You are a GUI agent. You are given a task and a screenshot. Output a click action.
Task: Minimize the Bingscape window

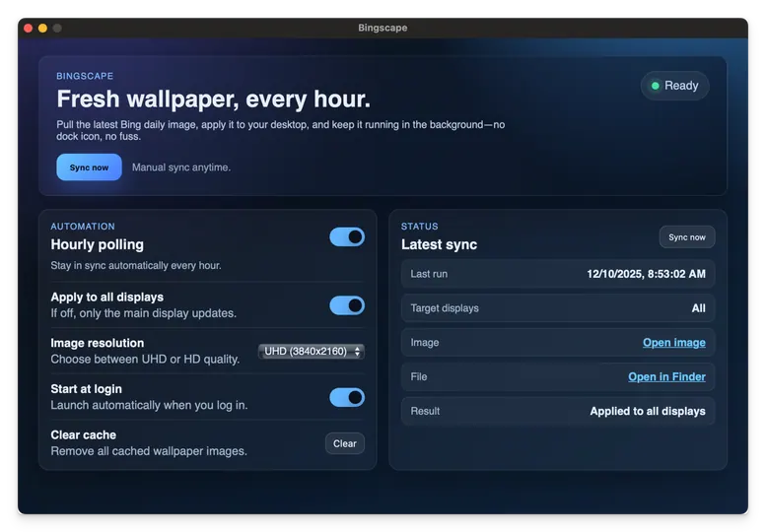pos(43,29)
